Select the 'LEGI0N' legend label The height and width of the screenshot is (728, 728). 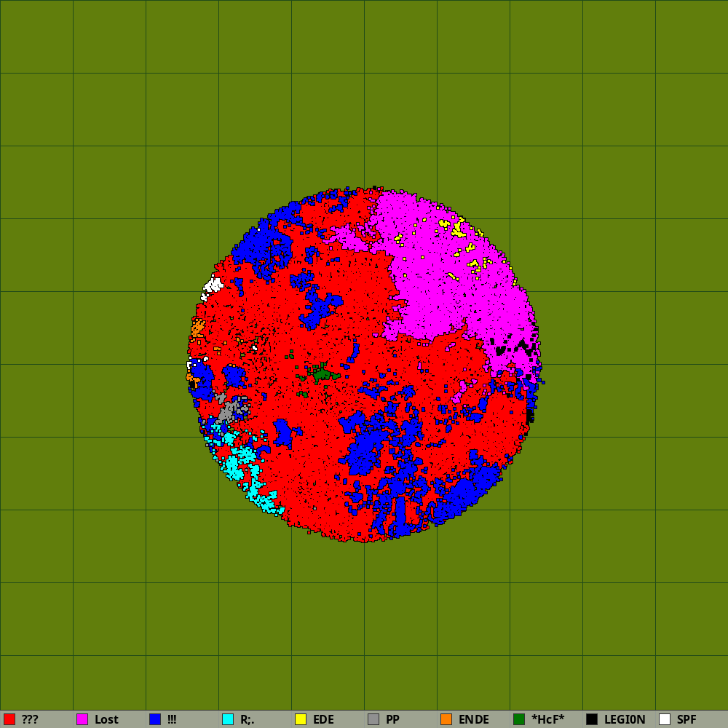coord(625,719)
